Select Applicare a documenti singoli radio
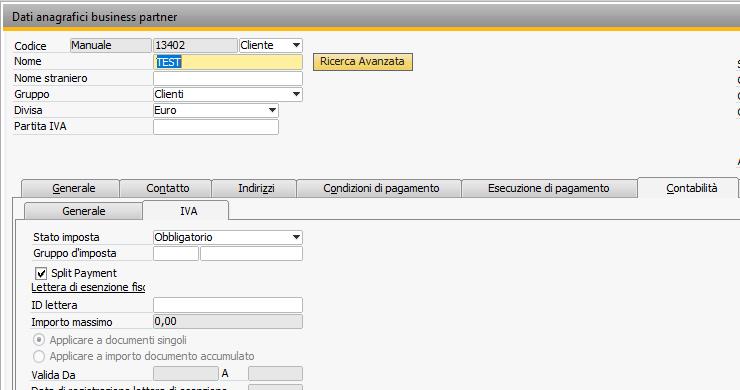Screen dimensions: 740x390 tap(39, 340)
